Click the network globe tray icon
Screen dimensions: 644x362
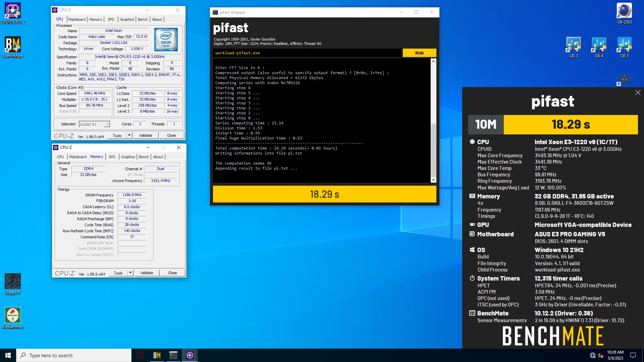[x=593, y=355]
